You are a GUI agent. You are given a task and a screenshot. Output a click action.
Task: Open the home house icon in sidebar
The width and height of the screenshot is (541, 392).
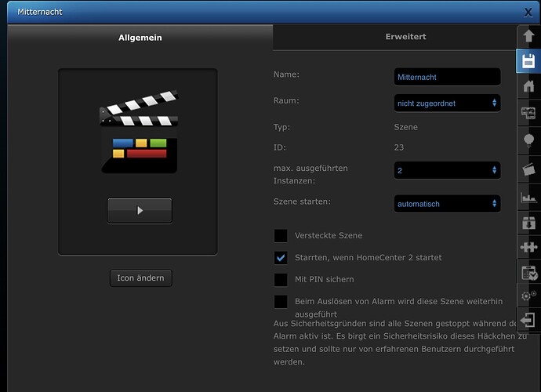[528, 86]
